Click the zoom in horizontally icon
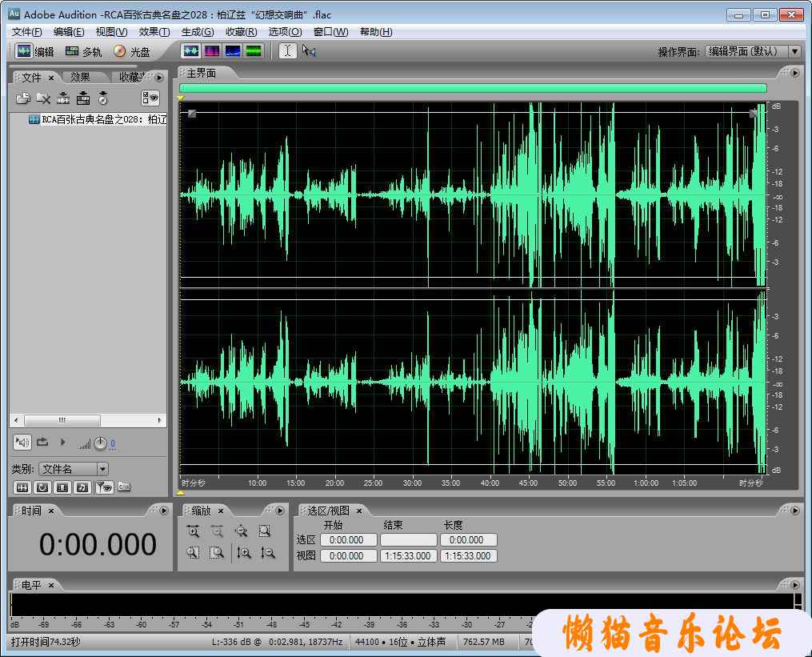The width and height of the screenshot is (812, 657). 193,531
